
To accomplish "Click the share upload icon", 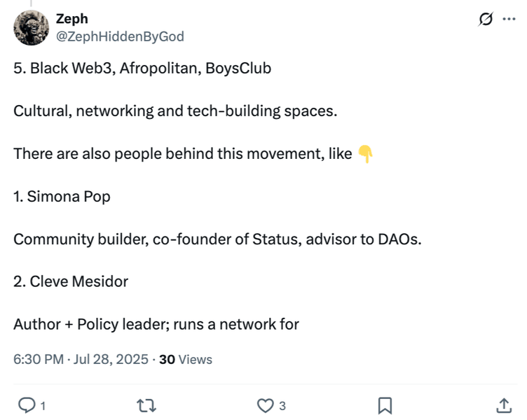I will tap(504, 405).
